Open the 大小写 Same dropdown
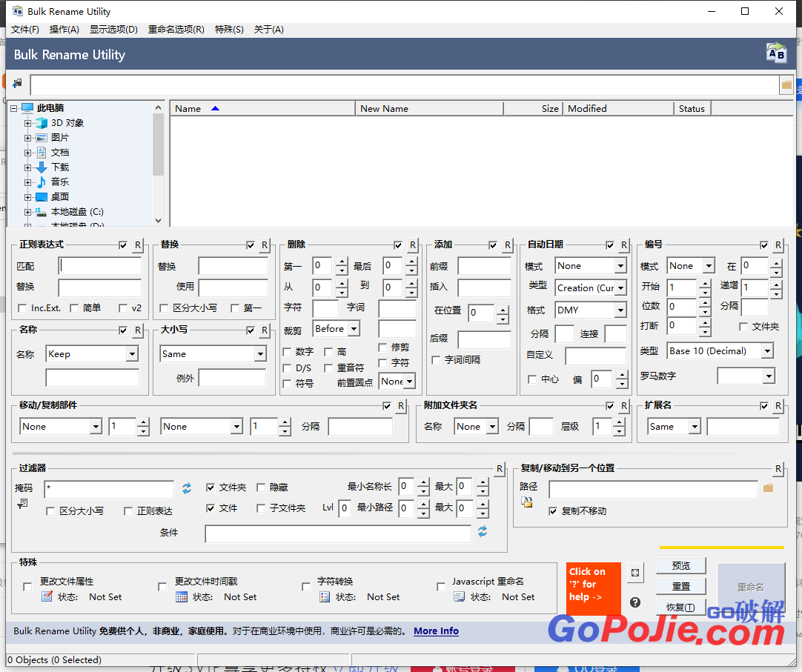Viewport: 802px width, 672px height. [260, 354]
